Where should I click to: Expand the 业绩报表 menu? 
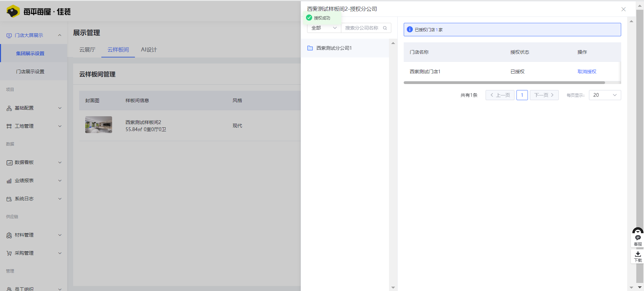[x=60, y=181]
